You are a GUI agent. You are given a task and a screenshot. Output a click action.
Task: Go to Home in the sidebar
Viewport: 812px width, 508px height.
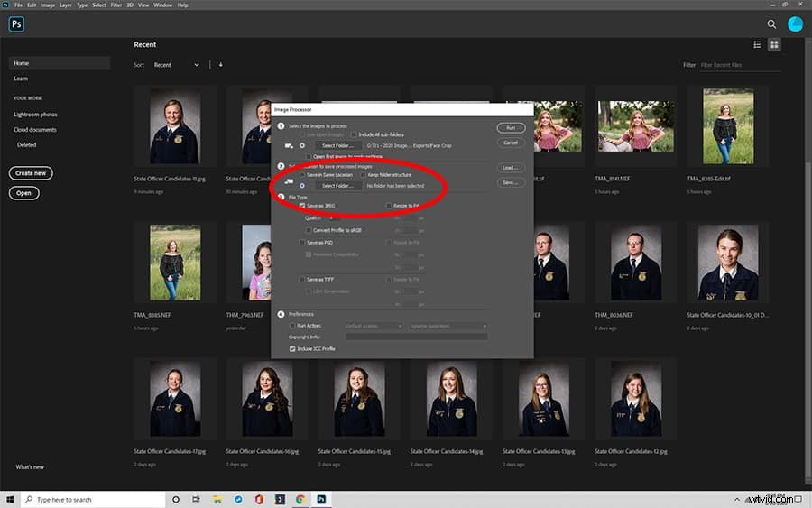click(59, 63)
